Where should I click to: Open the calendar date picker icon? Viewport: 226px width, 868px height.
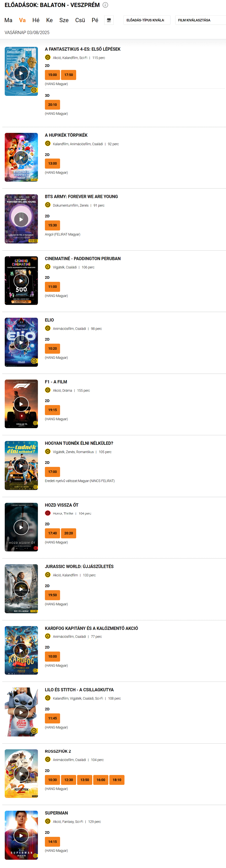point(109,20)
